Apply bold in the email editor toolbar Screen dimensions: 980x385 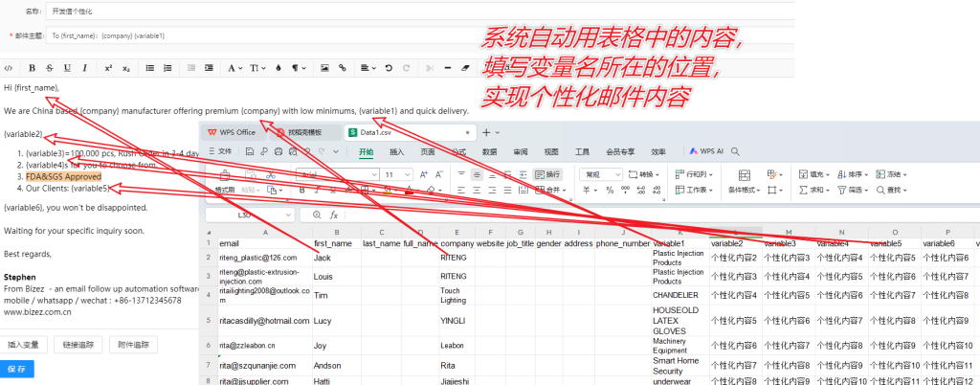pos(32,68)
